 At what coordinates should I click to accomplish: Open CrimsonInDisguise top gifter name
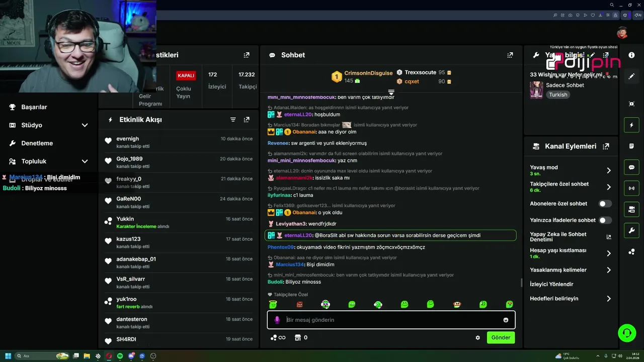tap(368, 73)
